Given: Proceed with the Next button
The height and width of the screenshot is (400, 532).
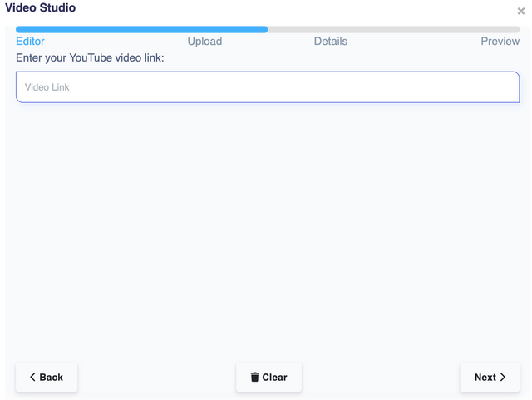Looking at the screenshot, I should click(x=490, y=378).
